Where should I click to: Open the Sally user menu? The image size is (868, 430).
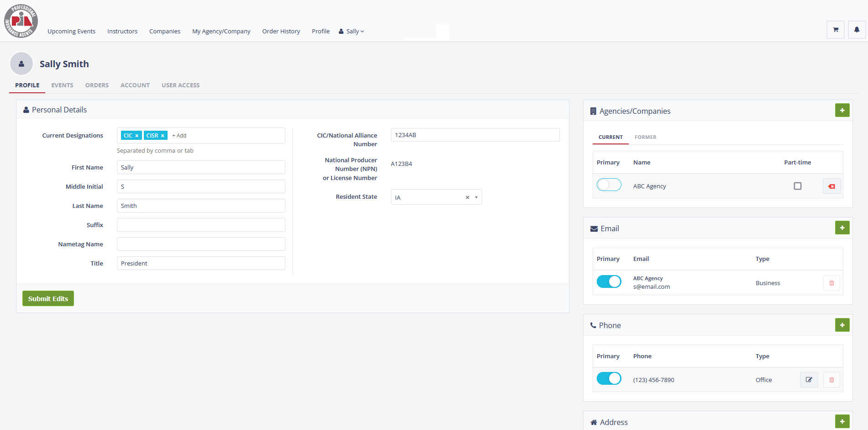click(x=352, y=32)
